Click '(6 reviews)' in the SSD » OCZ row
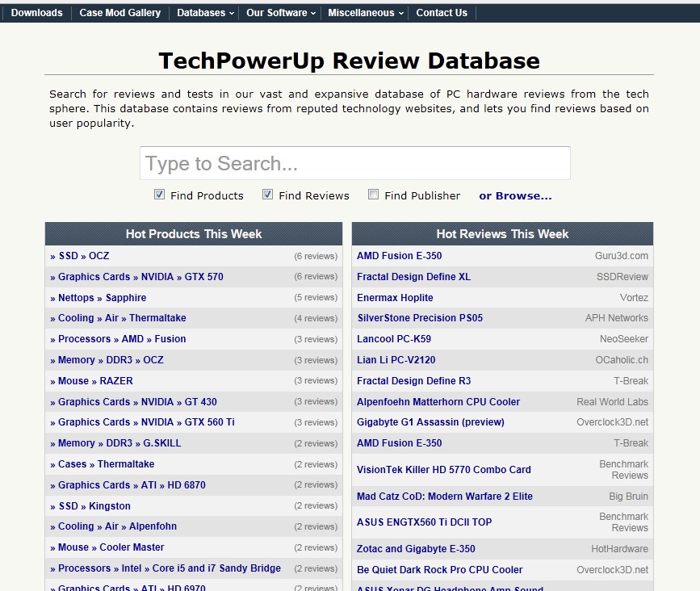This screenshot has height=591, width=700. click(316, 256)
